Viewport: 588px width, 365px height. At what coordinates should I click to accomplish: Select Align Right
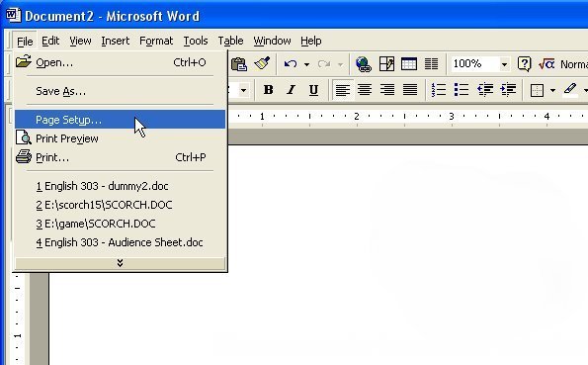[387, 90]
